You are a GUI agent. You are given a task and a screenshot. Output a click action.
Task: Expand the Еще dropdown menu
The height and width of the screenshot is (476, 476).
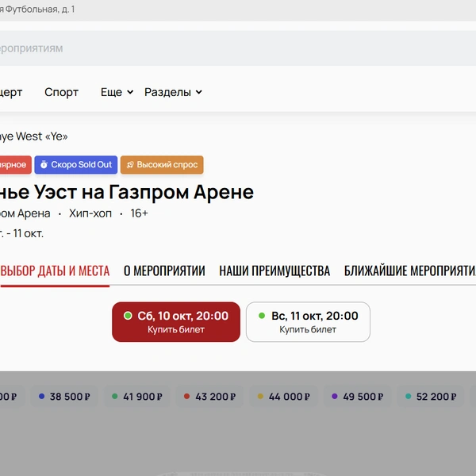pos(117,92)
